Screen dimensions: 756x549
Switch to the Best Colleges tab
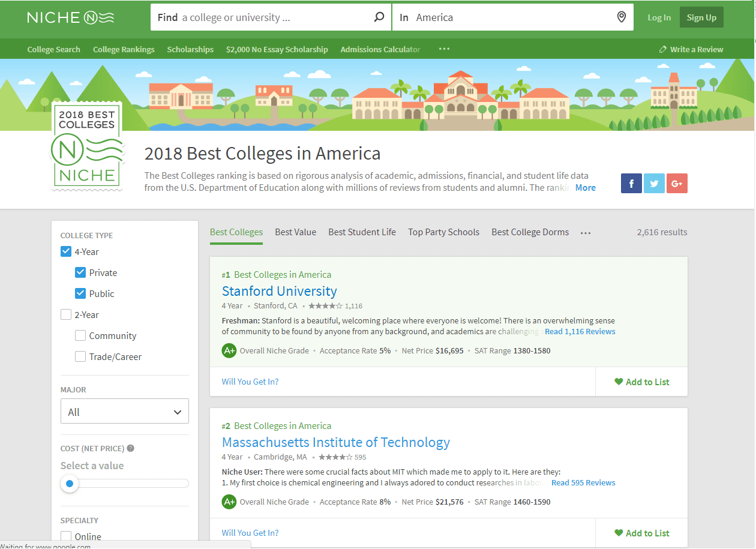(236, 232)
